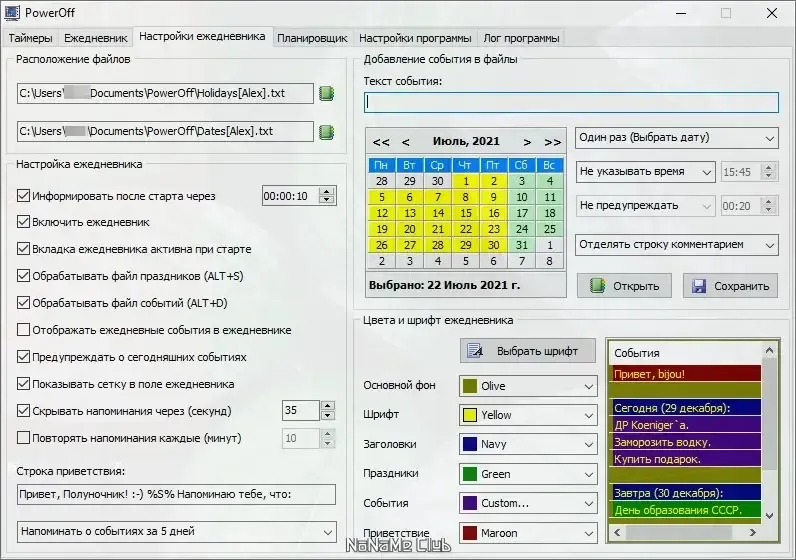Click Выбрано: 22 Июль 2021 г. label
796x560 pixels.
[444, 285]
